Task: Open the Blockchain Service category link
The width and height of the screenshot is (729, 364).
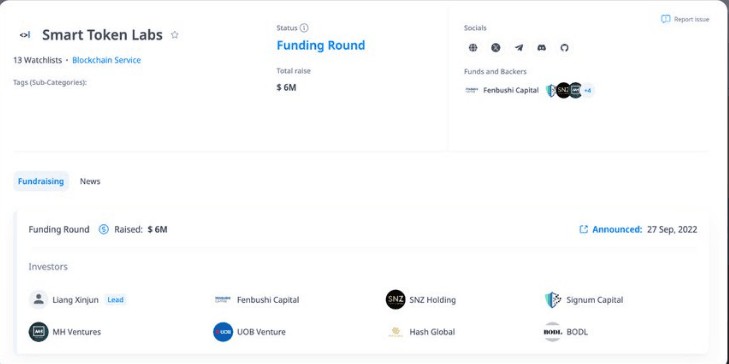Action: coord(106,60)
